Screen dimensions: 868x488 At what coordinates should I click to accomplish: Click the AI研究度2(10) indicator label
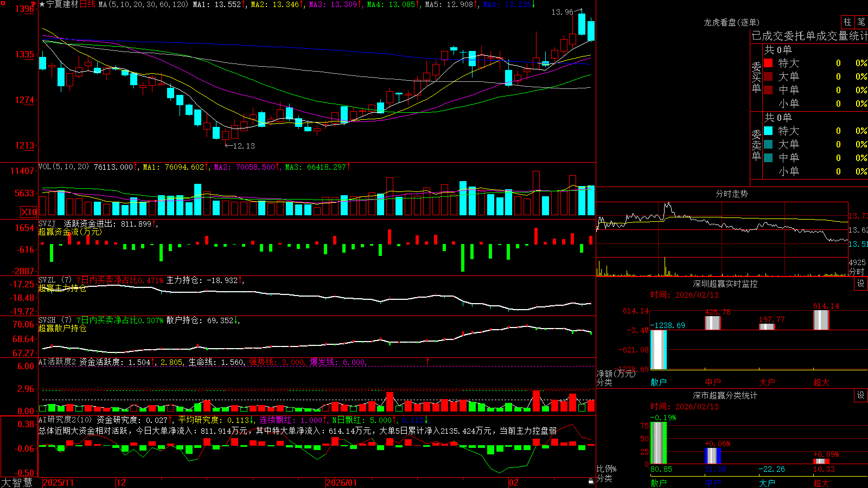[66, 420]
